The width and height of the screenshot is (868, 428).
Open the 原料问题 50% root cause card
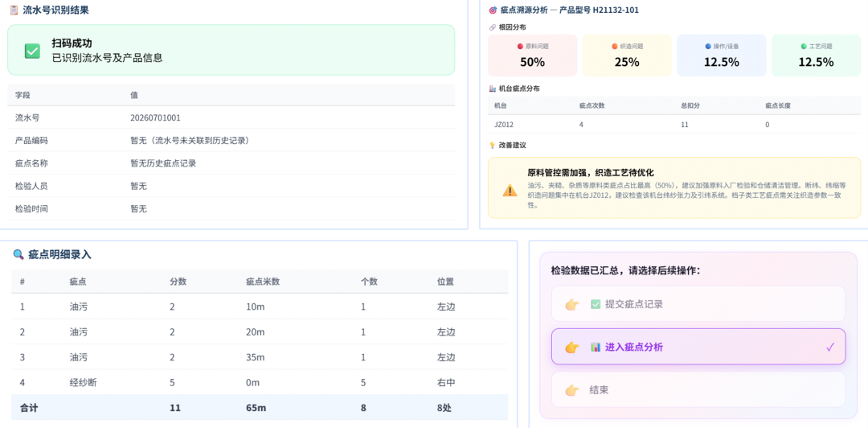[x=533, y=56]
